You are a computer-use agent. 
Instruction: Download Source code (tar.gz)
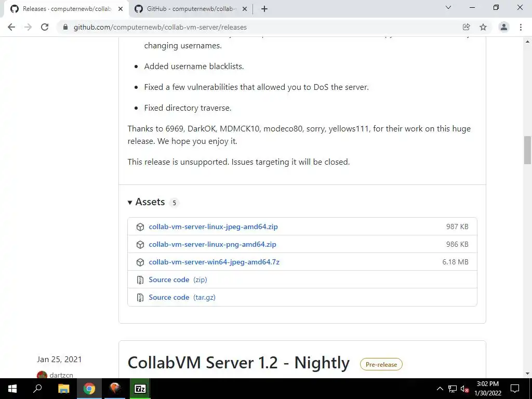pyautogui.click(x=182, y=297)
